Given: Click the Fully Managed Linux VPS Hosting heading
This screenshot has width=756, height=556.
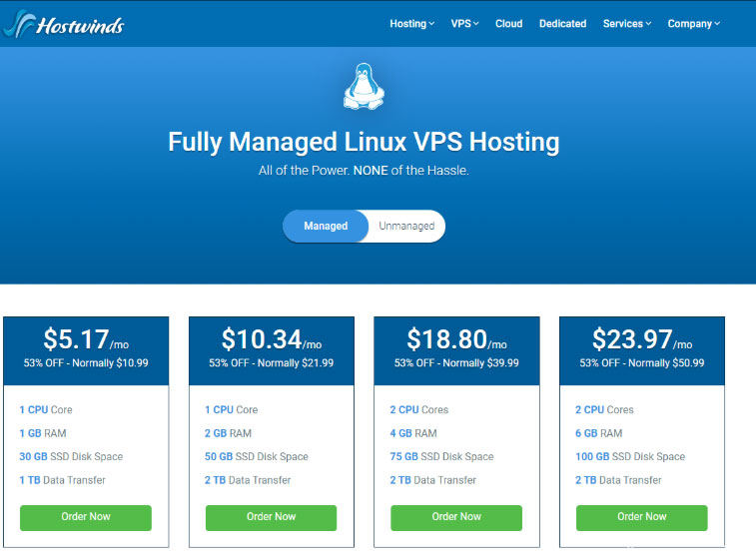Looking at the screenshot, I should click(364, 142).
